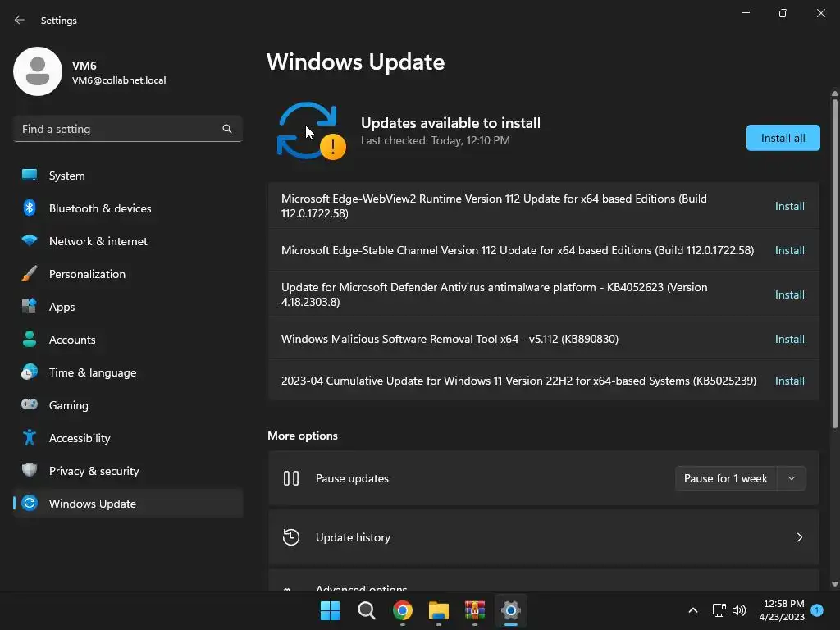Select Gaming in the sidebar
The image size is (840, 630).
[x=128, y=404]
